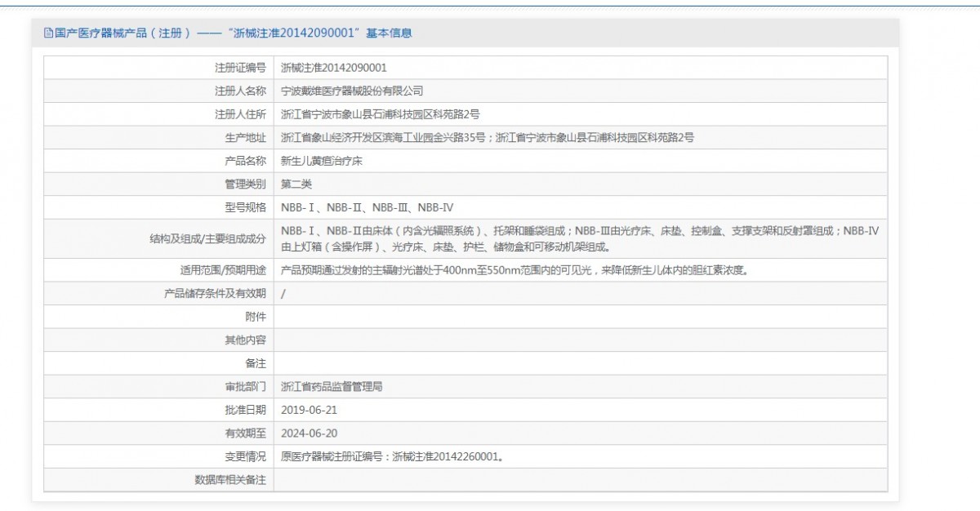Click the 产品储存条件及有效期 label

click(216, 294)
